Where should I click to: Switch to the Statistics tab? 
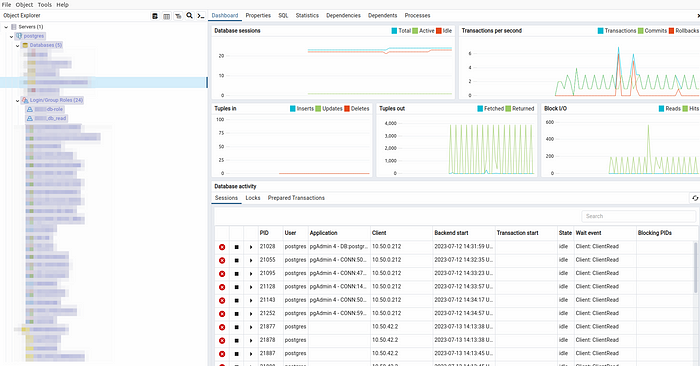[307, 15]
